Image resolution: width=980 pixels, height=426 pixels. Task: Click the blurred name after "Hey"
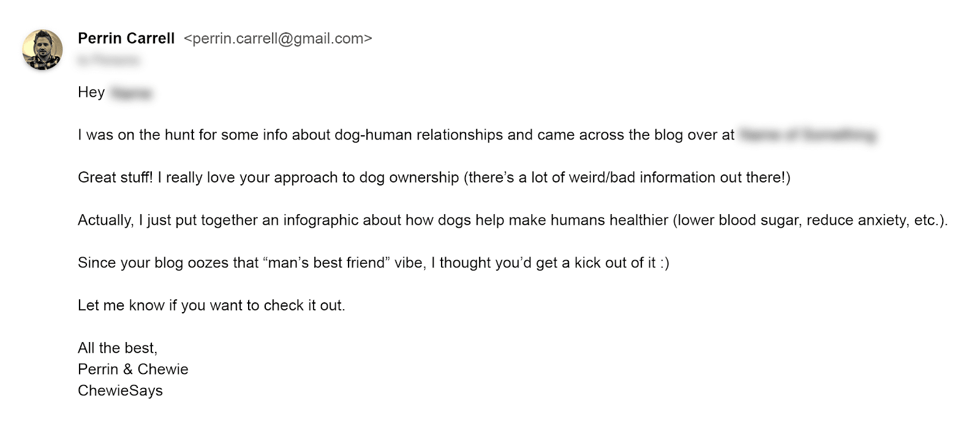(131, 93)
